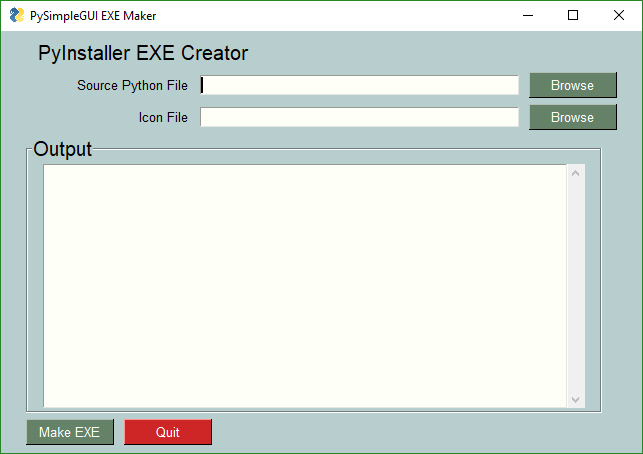Click the 'PySimpleGUI EXE Maker' window title

[93, 16]
